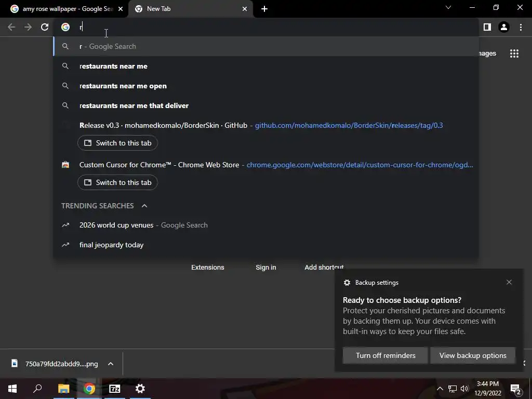The image size is (532, 399).
Task: Switch to the Custom Cursor tab button
Action: [118, 182]
